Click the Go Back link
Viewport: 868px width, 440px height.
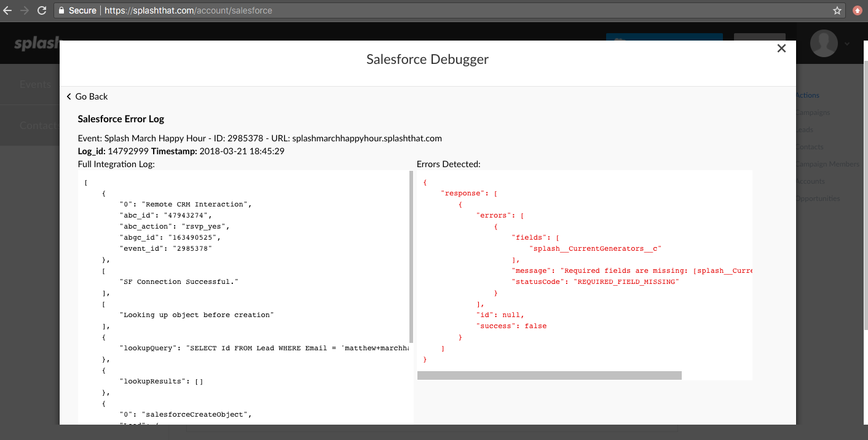click(87, 96)
